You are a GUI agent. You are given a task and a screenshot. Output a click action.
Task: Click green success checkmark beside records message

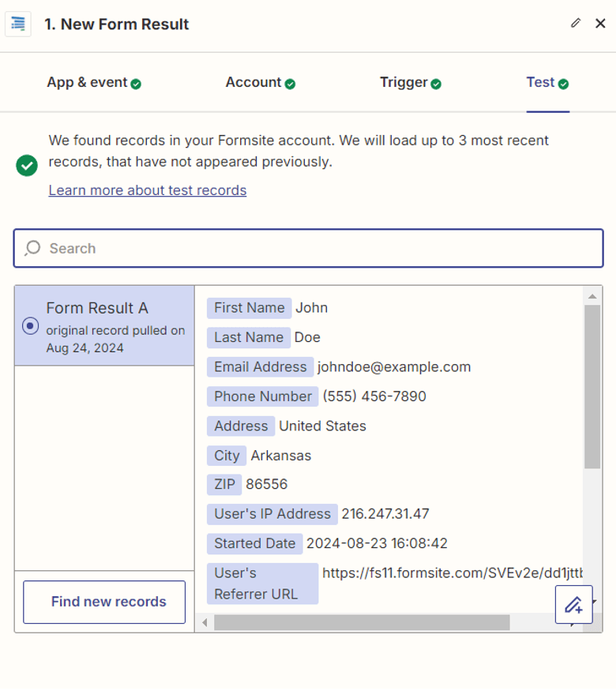[27, 165]
